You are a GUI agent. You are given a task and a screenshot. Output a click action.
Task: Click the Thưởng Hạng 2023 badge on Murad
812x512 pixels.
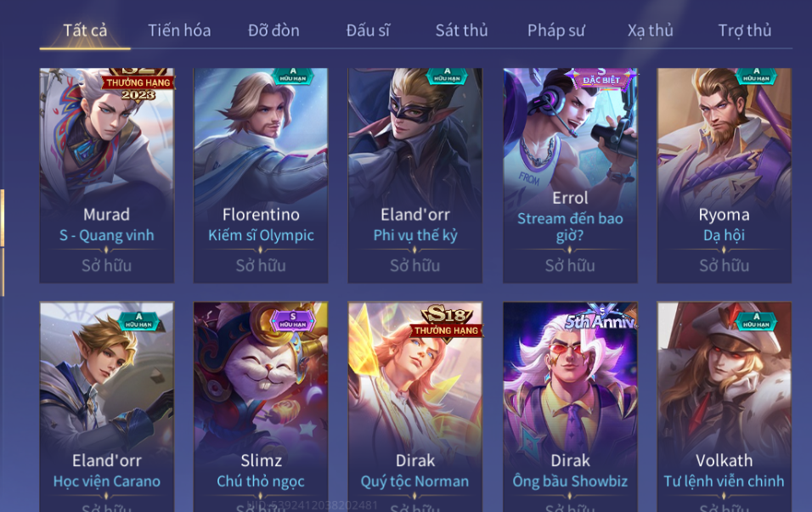coord(138,84)
